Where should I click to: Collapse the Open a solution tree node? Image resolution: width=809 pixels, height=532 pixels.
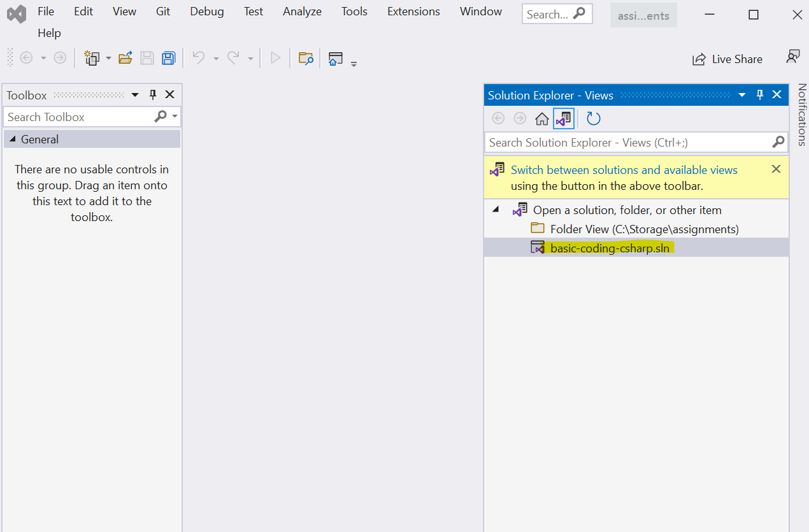(496, 210)
